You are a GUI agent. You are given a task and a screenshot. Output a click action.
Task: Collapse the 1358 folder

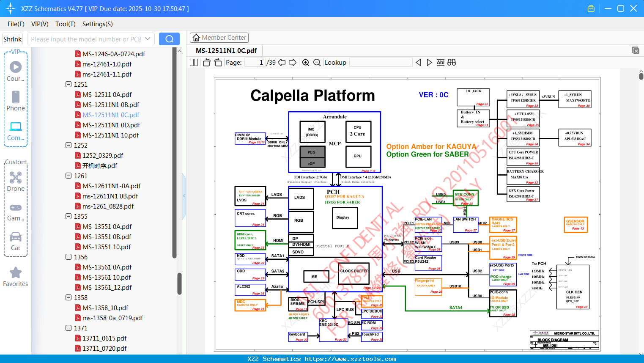(x=69, y=297)
